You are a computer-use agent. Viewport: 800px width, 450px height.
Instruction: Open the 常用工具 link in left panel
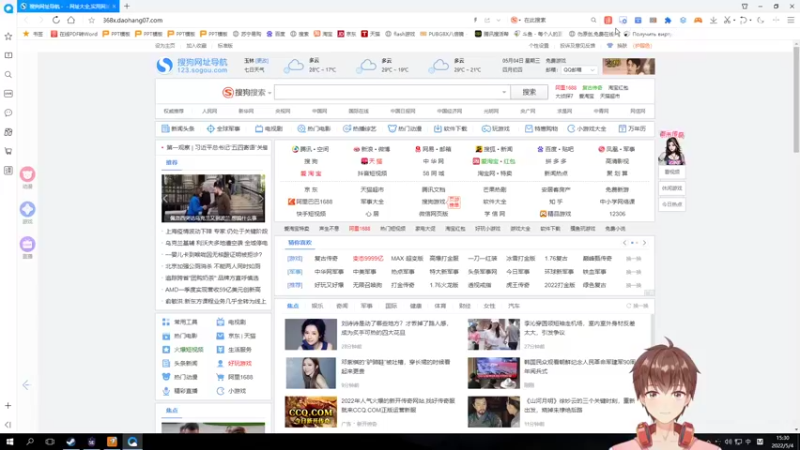click(180, 322)
